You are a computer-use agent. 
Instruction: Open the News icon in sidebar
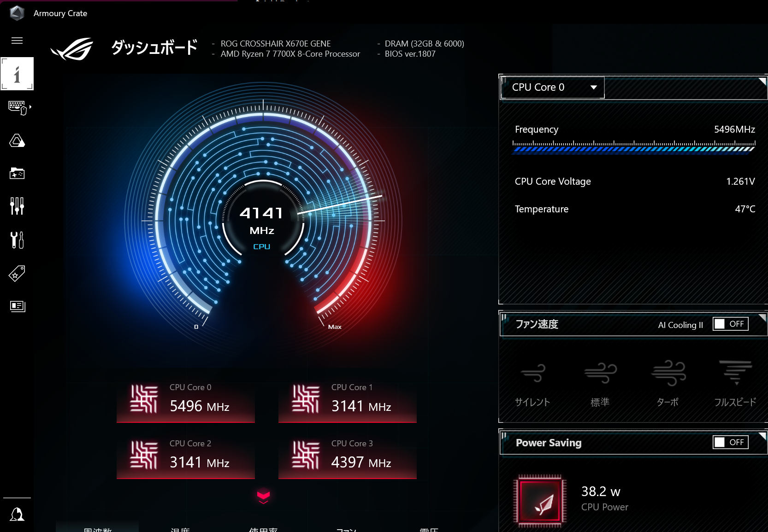(x=17, y=306)
